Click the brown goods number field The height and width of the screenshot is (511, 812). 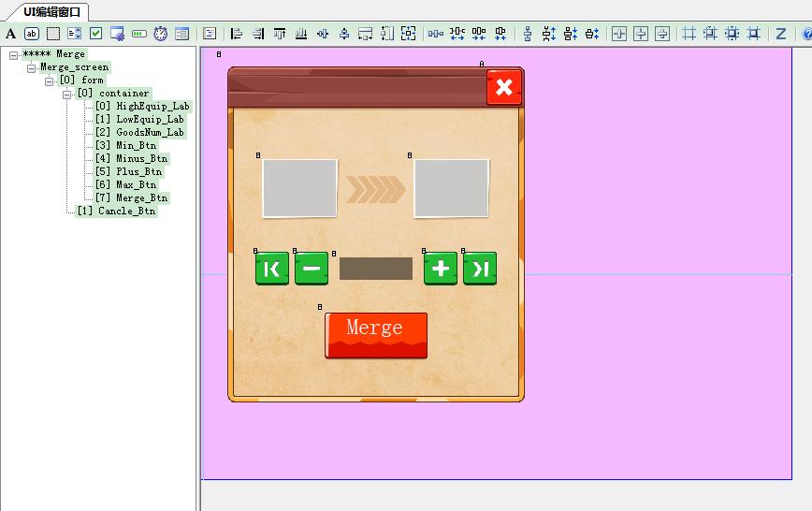(x=376, y=269)
